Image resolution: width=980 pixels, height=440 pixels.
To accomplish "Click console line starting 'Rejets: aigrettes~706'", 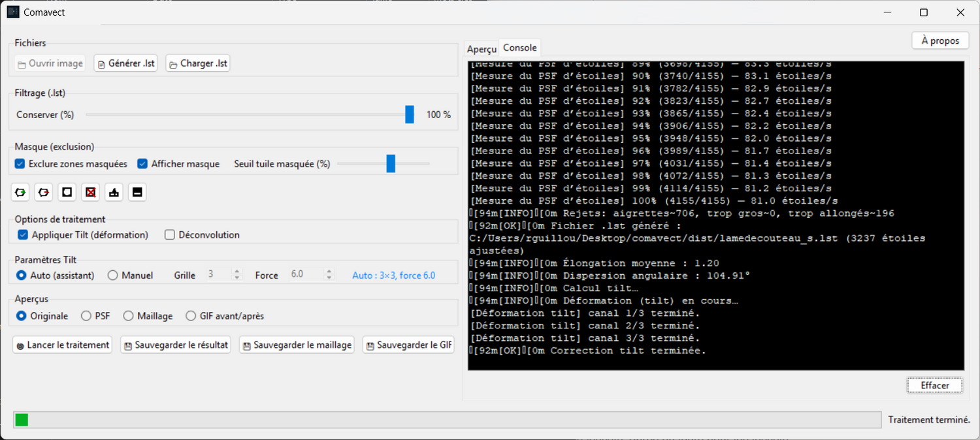I will tap(681, 213).
